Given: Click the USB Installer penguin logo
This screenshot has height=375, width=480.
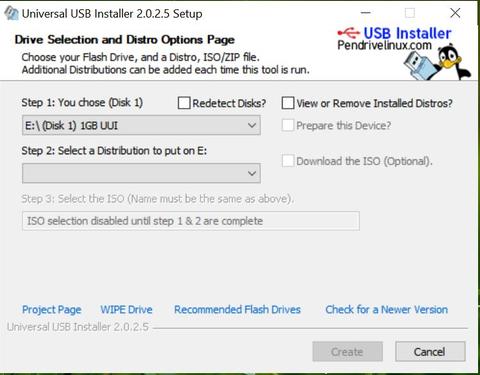Looking at the screenshot, I should (437, 62).
